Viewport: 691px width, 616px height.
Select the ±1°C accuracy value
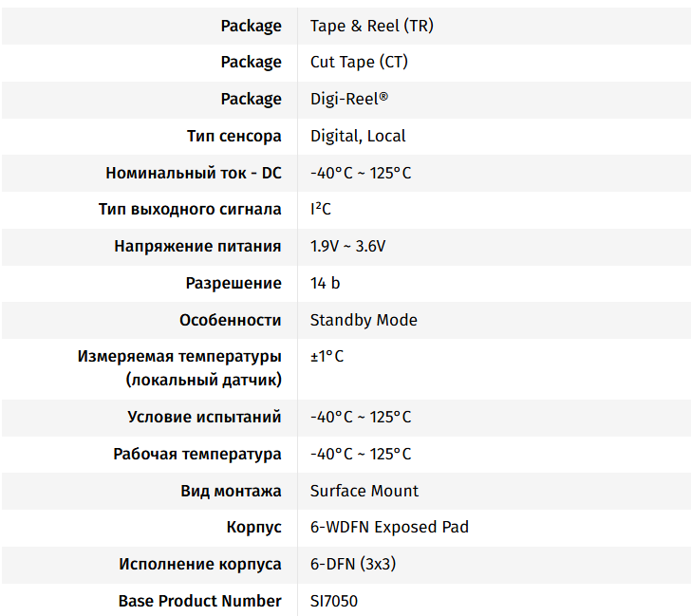point(327,357)
